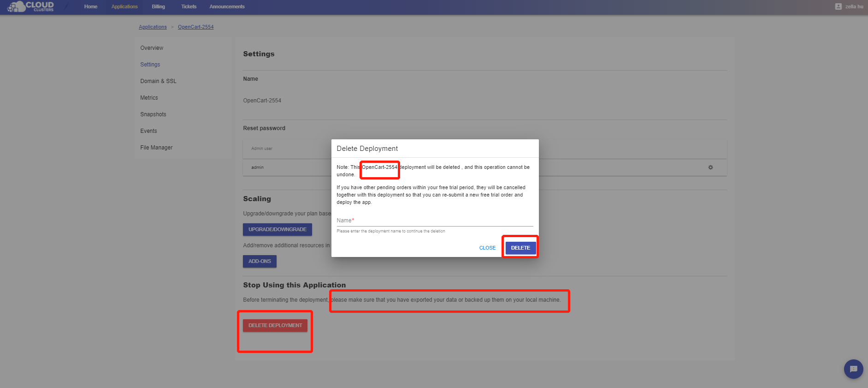
Task: Open Announcements in top navigation
Action: 227,6
